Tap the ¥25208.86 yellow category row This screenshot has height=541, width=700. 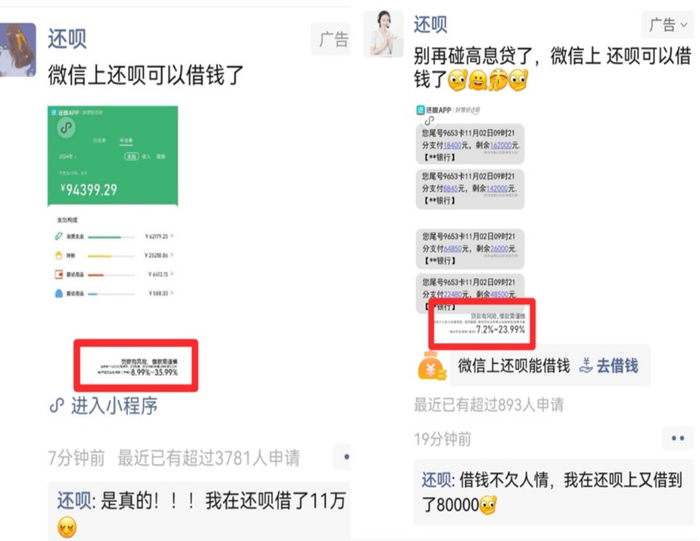114,255
